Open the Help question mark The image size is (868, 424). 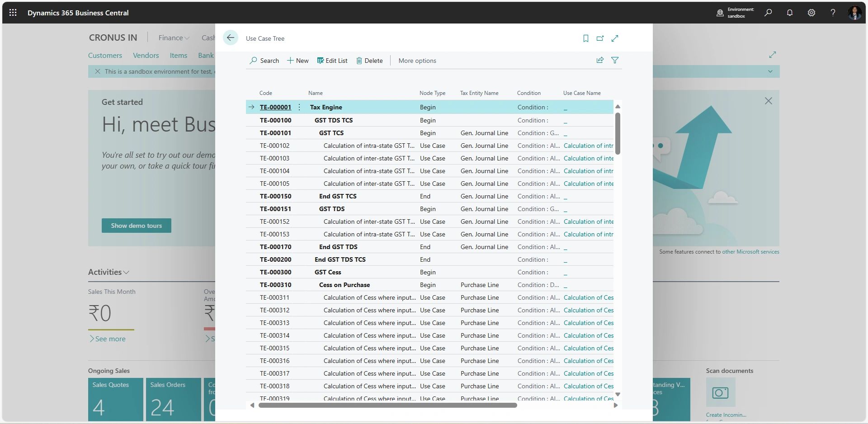point(833,13)
